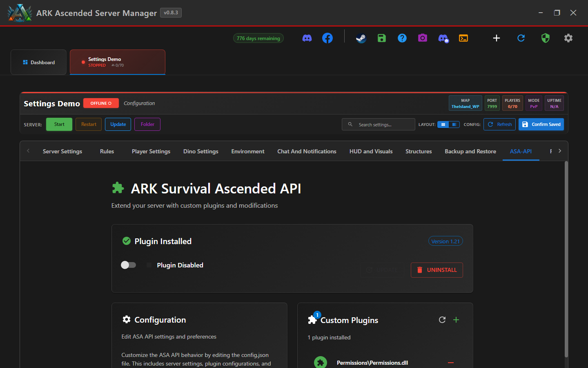Click the Plugin Installed heading

click(x=163, y=241)
